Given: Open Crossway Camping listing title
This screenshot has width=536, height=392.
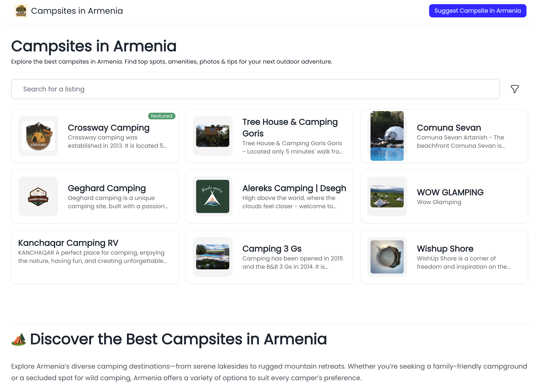Looking at the screenshot, I should pyautogui.click(x=109, y=128).
